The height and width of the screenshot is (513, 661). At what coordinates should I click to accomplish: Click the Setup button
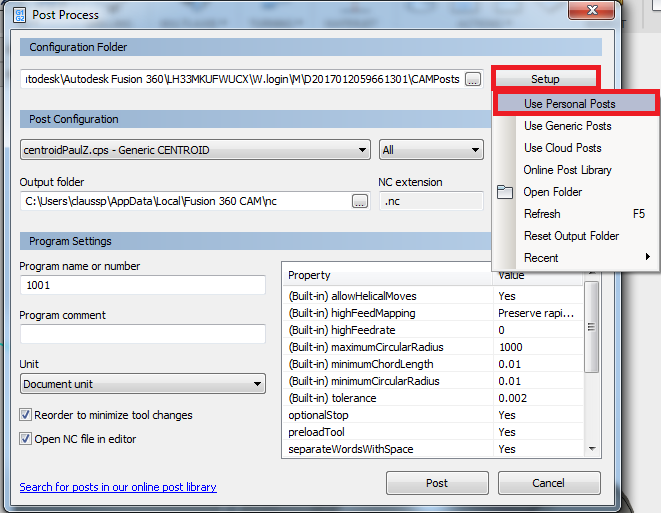click(x=545, y=79)
